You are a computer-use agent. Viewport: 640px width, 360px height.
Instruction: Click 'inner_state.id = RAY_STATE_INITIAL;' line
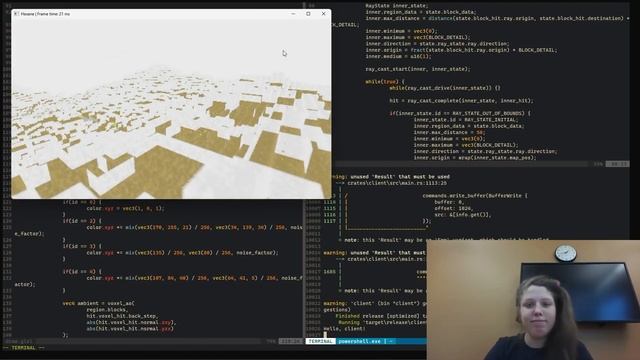click(466, 120)
